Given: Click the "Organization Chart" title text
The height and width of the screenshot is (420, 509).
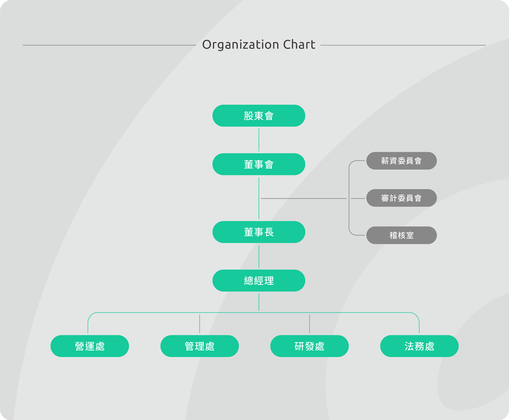Looking at the screenshot, I should (x=258, y=44).
